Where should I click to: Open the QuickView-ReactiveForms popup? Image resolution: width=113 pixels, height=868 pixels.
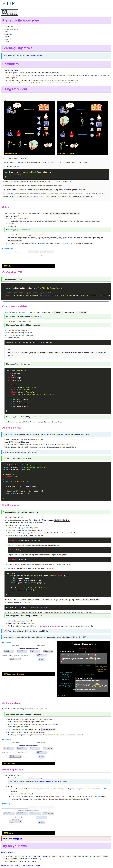(90, 600)
